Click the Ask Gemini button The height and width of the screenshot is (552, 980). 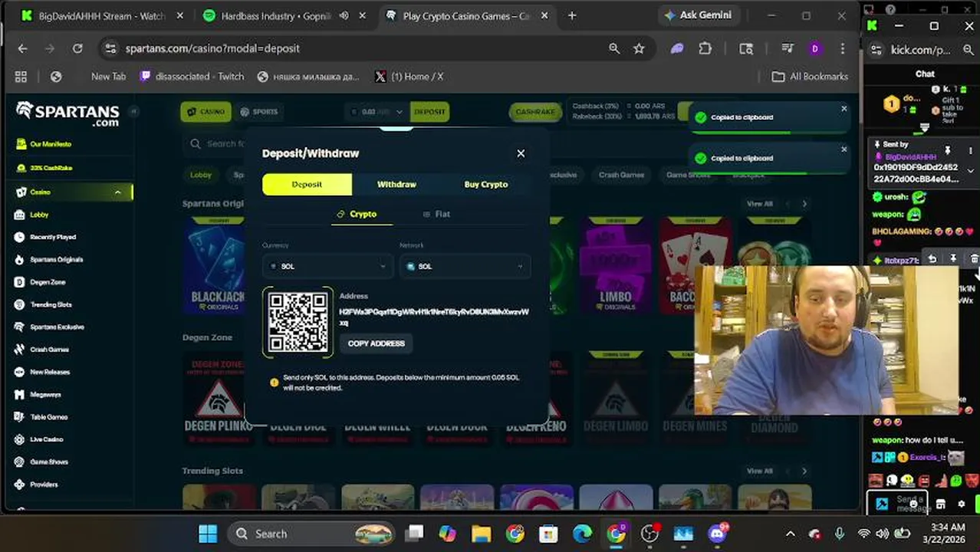[x=698, y=15]
